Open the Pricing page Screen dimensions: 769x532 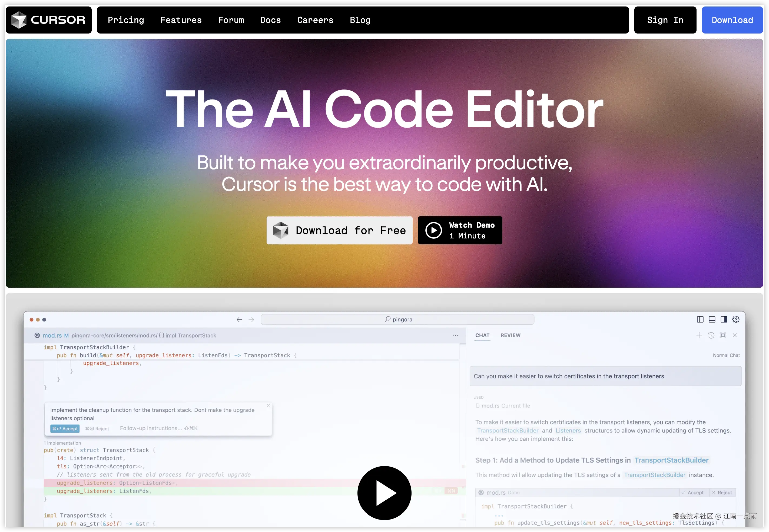[126, 20]
